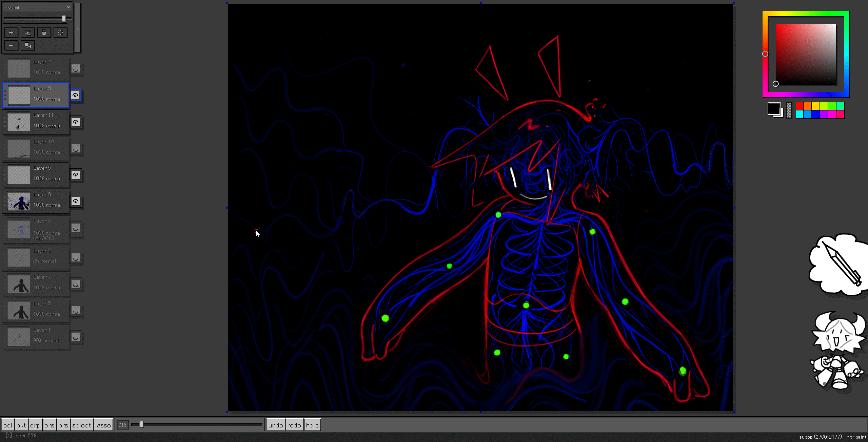Click the dotted circle layer-selection icon
The height and width of the screenshot is (442, 868).
tap(60, 33)
